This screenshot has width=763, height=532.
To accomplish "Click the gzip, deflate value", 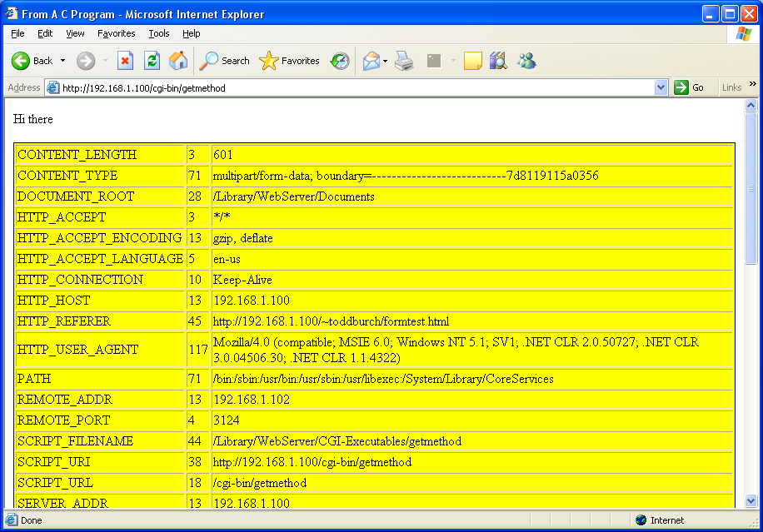I will click(243, 238).
